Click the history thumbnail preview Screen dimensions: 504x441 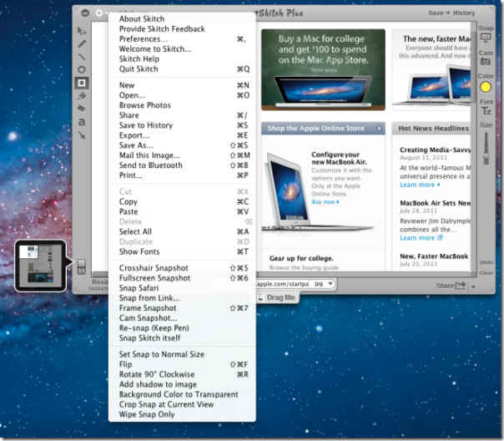pos(40,266)
